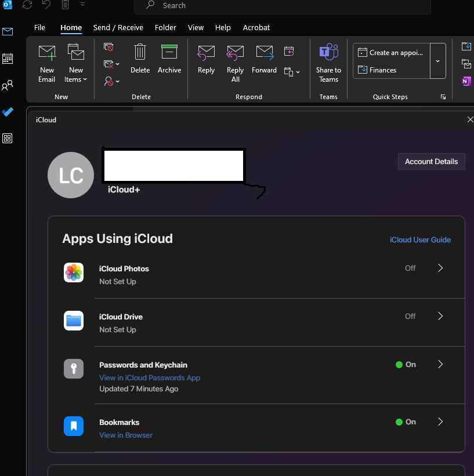The height and width of the screenshot is (476, 474).
Task: Click Passwords and Keychain On status
Action: [x=406, y=364]
